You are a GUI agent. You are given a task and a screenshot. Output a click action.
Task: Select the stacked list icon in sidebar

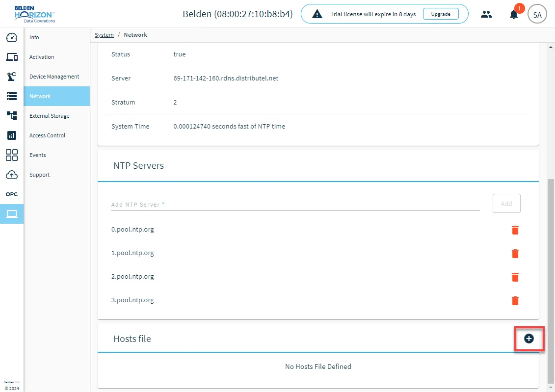coord(12,96)
